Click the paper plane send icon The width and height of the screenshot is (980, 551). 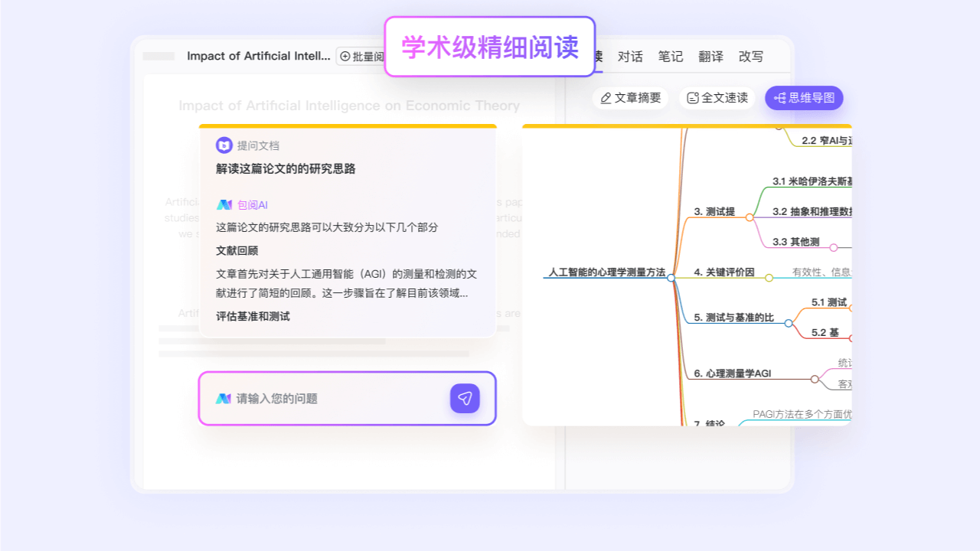pyautogui.click(x=465, y=398)
